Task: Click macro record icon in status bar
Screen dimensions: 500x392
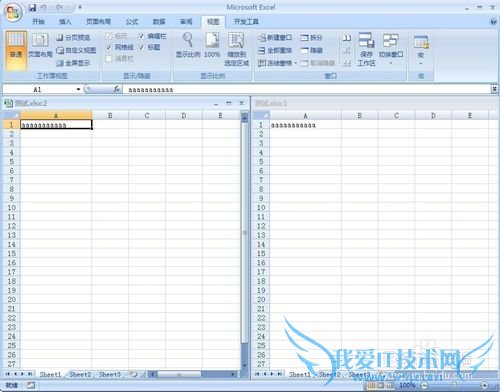Action: pos(31,385)
